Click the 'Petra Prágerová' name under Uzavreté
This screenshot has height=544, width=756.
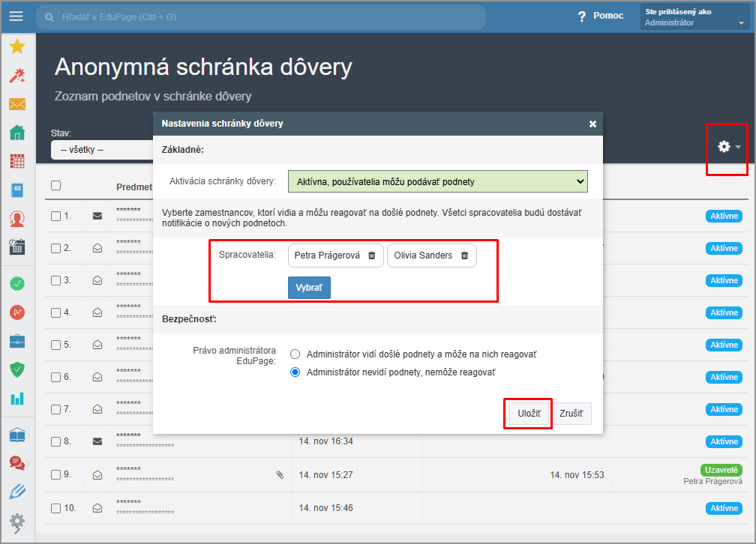pos(712,481)
